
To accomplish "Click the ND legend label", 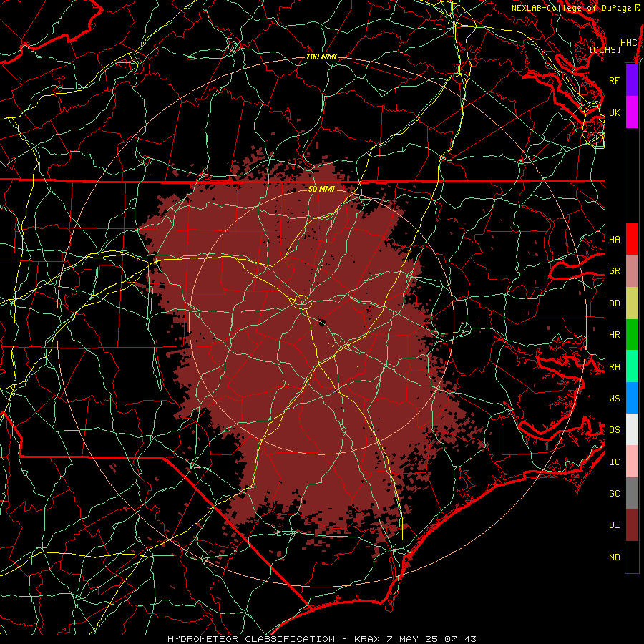I will click(615, 557).
